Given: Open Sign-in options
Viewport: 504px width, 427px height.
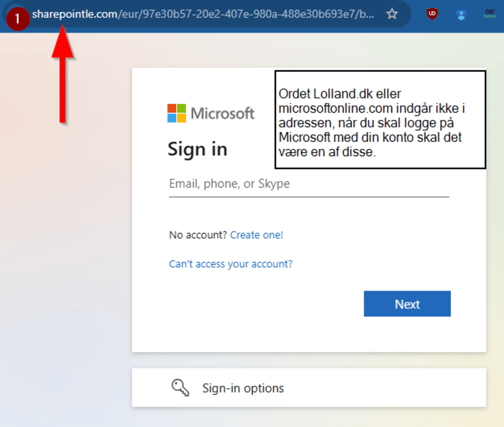Looking at the screenshot, I should [309, 388].
